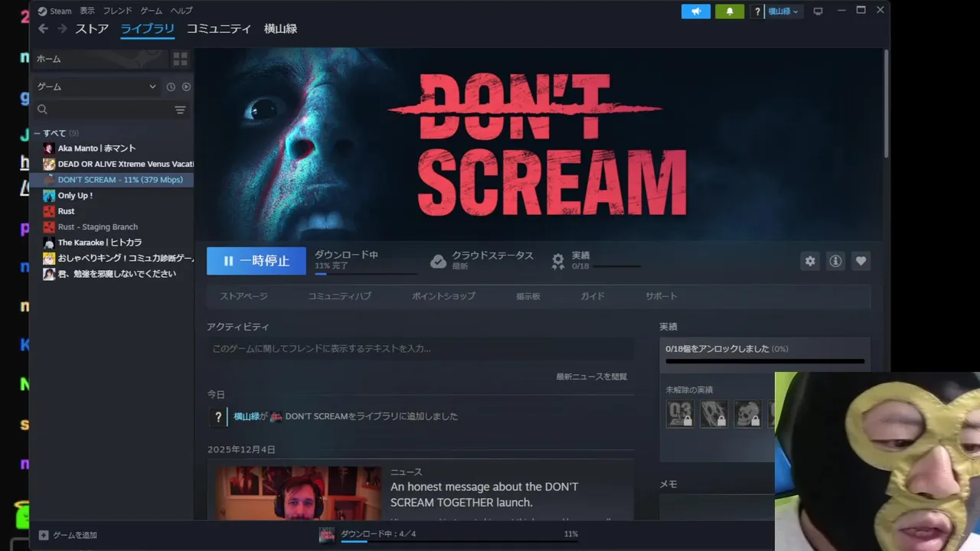Open the news article thumbnail

(298, 494)
